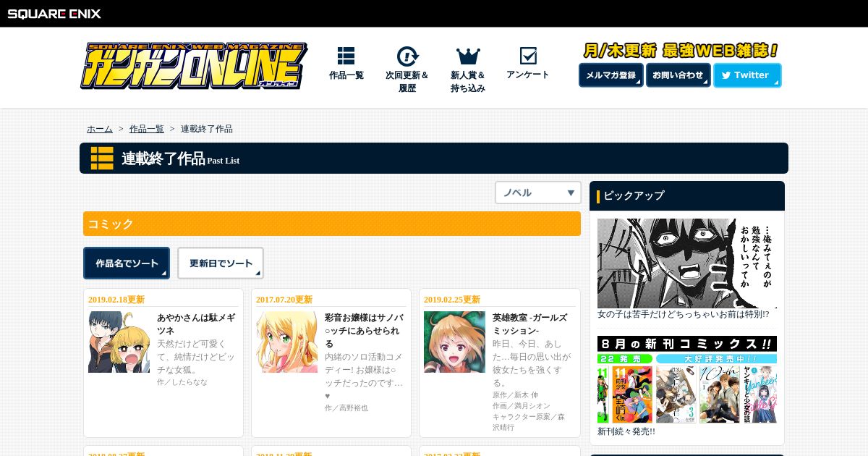Image resolution: width=868 pixels, height=456 pixels.
Task: Sort by date with 更新日でソート
Action: pyautogui.click(x=221, y=263)
